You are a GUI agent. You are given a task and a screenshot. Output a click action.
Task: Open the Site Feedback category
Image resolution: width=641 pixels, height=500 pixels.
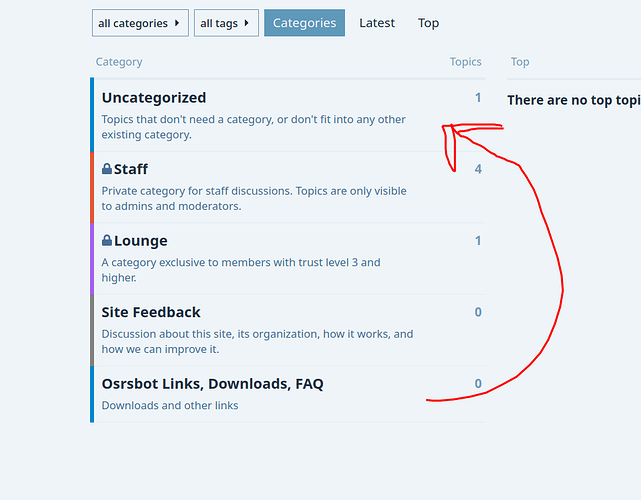click(x=151, y=312)
